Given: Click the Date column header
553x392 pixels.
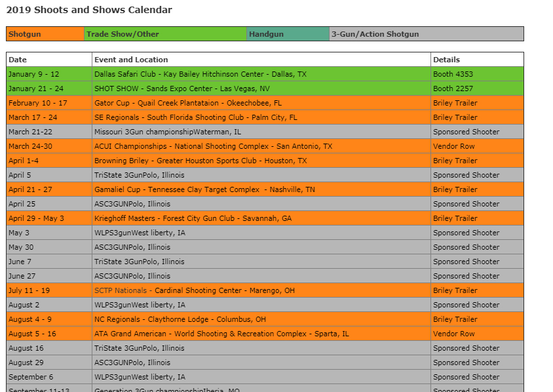Looking at the screenshot, I should (49, 60).
